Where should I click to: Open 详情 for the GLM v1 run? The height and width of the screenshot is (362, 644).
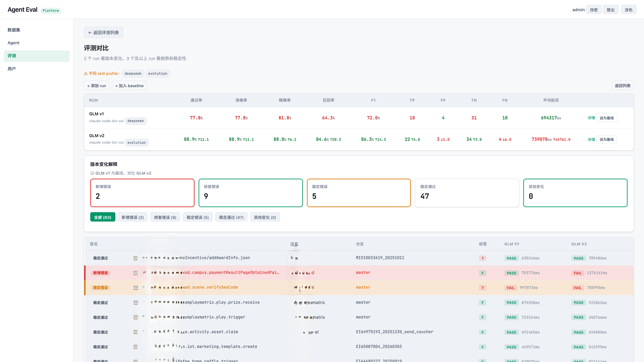[591, 118]
